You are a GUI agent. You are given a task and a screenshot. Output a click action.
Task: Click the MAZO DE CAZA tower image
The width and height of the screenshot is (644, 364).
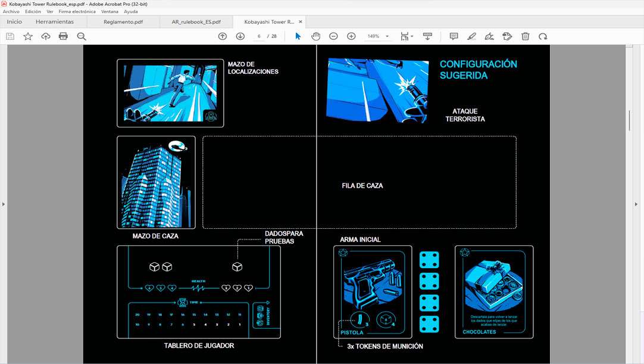[x=156, y=182]
